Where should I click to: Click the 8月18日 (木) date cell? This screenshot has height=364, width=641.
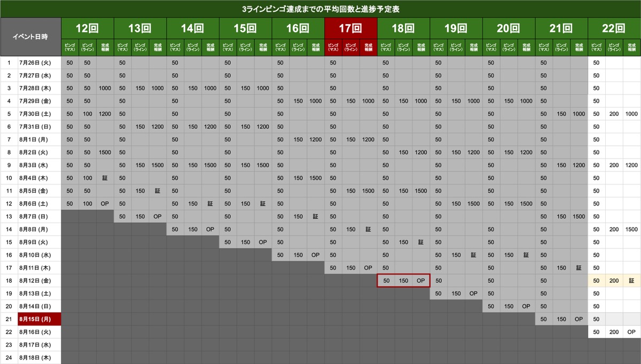[x=40, y=358]
